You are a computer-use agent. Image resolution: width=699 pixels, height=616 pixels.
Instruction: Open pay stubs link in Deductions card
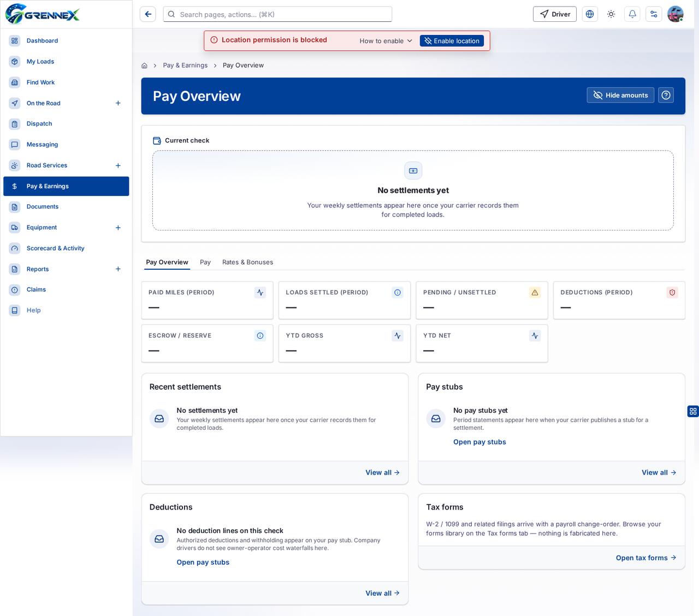(203, 562)
